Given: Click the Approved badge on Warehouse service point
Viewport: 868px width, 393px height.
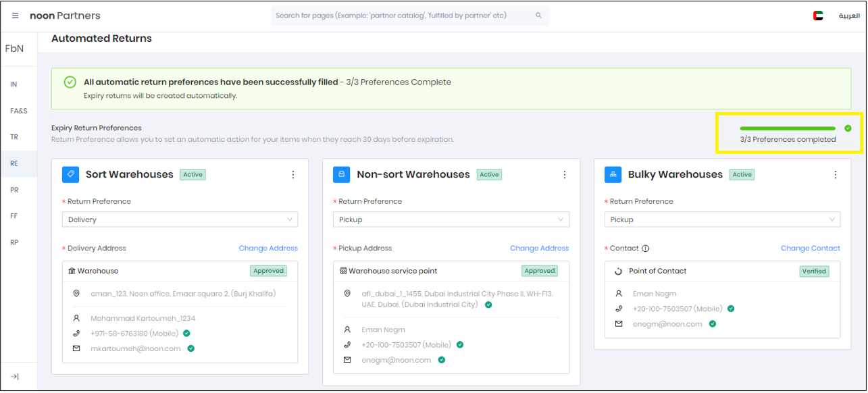Looking at the screenshot, I should [x=540, y=271].
